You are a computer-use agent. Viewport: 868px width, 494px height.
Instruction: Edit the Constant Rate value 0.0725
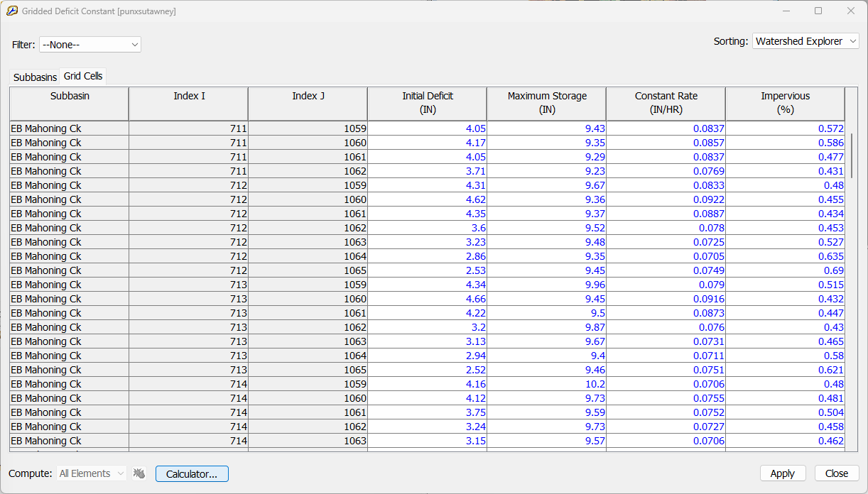[x=666, y=242]
